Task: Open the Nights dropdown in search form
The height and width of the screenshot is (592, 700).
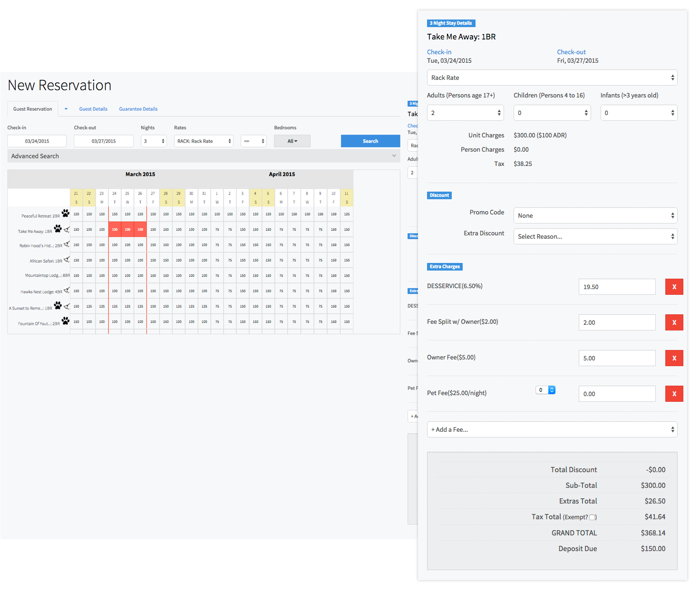Action: point(154,141)
